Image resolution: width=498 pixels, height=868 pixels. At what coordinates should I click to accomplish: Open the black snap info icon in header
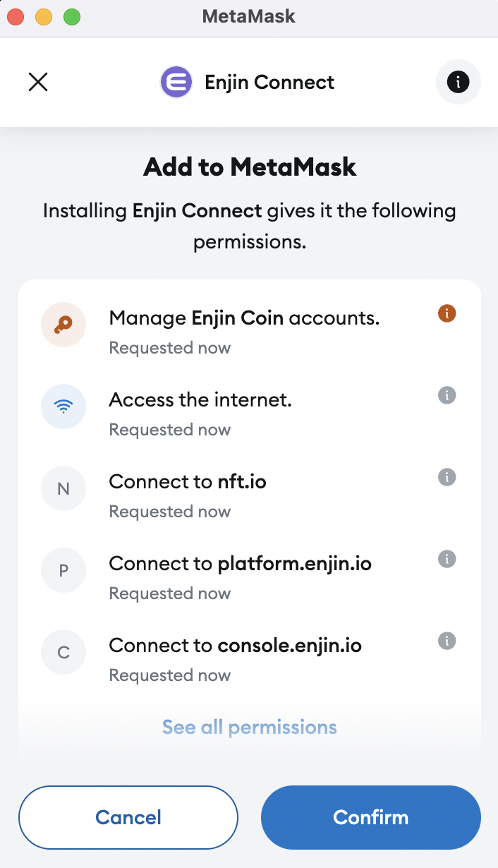click(x=458, y=83)
